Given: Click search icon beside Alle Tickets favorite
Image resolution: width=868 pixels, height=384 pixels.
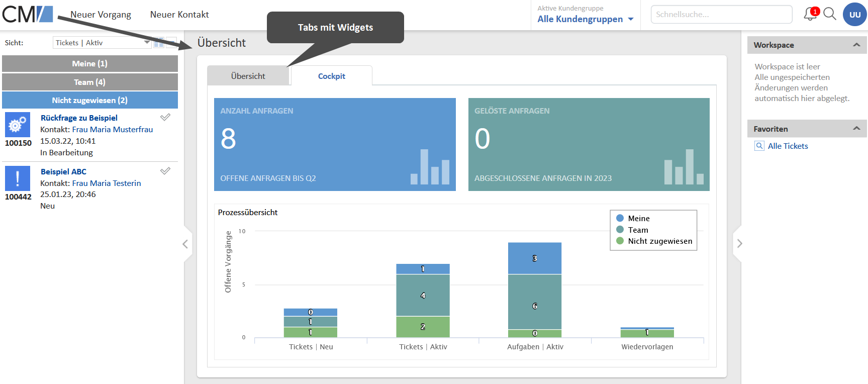Looking at the screenshot, I should (x=759, y=146).
